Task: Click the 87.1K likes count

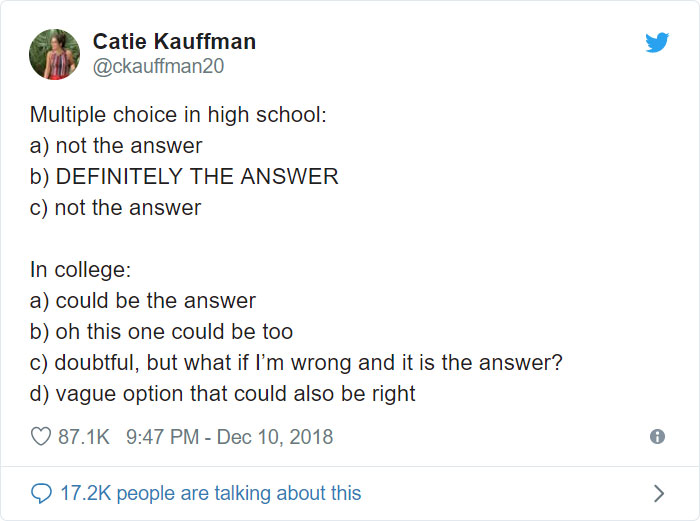Action: coord(85,437)
